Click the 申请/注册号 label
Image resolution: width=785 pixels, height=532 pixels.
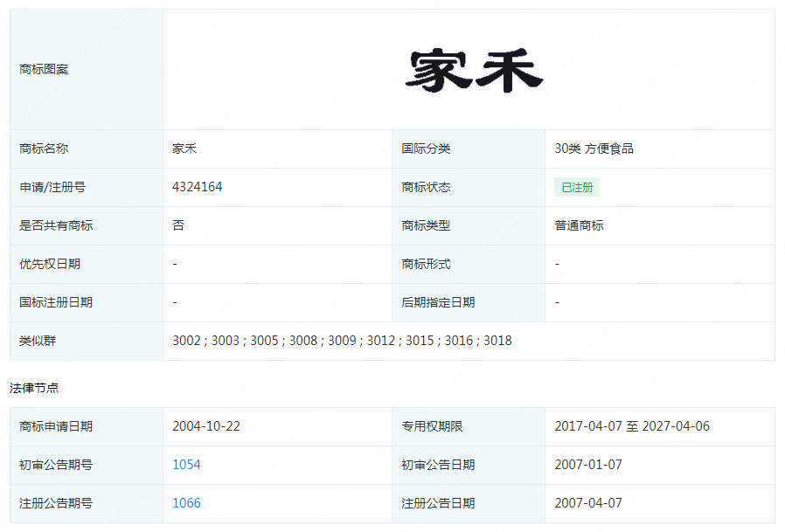(x=52, y=187)
